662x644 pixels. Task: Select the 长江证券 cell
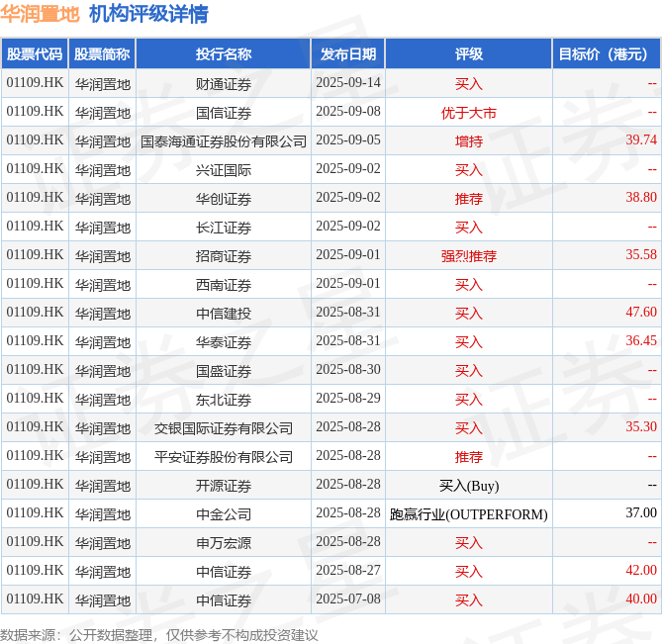coord(224,228)
